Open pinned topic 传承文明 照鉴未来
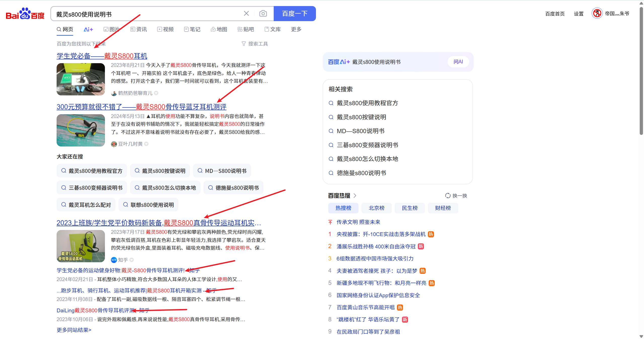Screen dimensions: 644x339 [x=358, y=222]
